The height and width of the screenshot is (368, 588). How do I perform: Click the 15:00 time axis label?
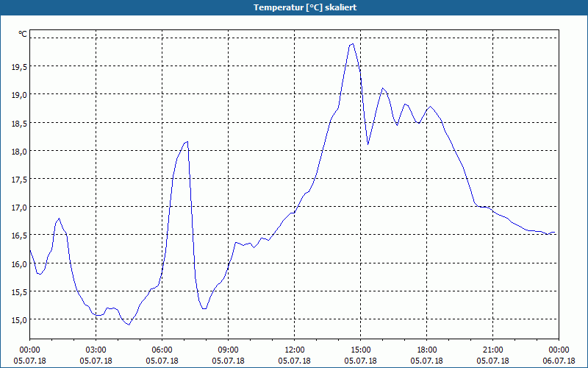click(x=360, y=350)
